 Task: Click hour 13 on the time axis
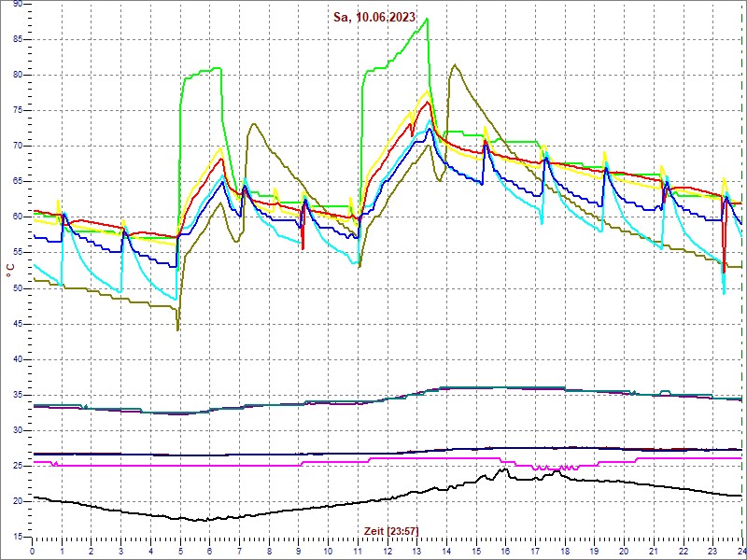pyautogui.click(x=416, y=551)
